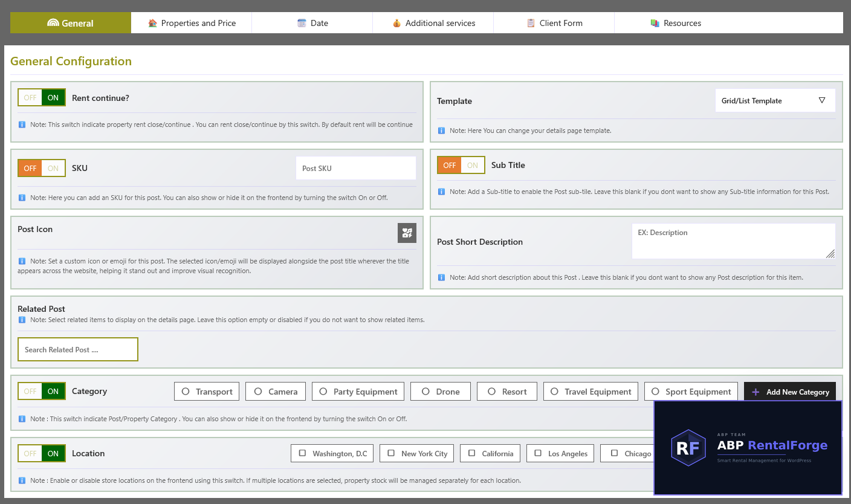Click the plus icon in Add New Category

pos(756,392)
